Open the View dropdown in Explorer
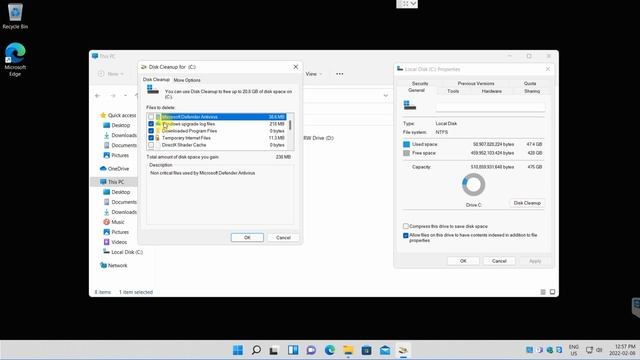This screenshot has width=640, height=360. click(313, 74)
